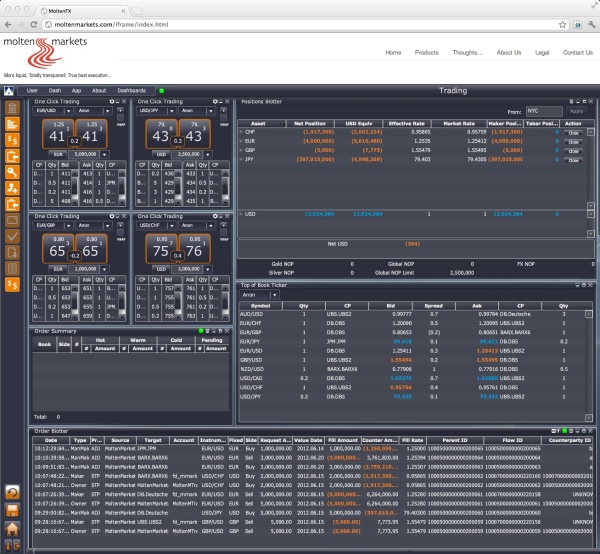Click the home icon in left sidebar
This screenshot has width=600, height=554.
point(13,527)
